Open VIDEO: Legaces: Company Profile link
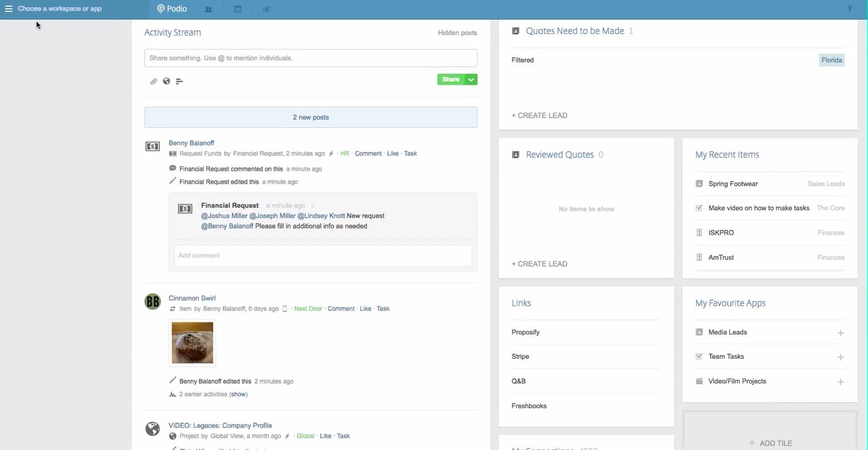Viewport: 868px width, 450px height. tap(220, 426)
